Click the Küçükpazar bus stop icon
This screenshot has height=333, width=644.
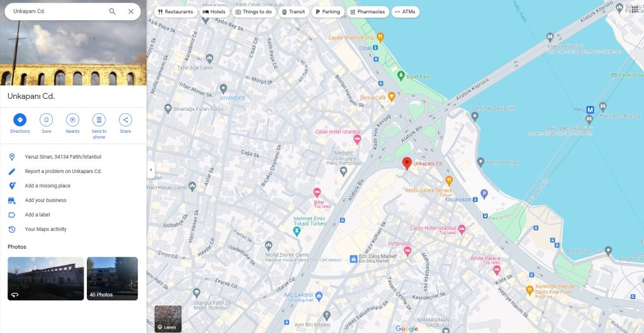pyautogui.click(x=475, y=200)
